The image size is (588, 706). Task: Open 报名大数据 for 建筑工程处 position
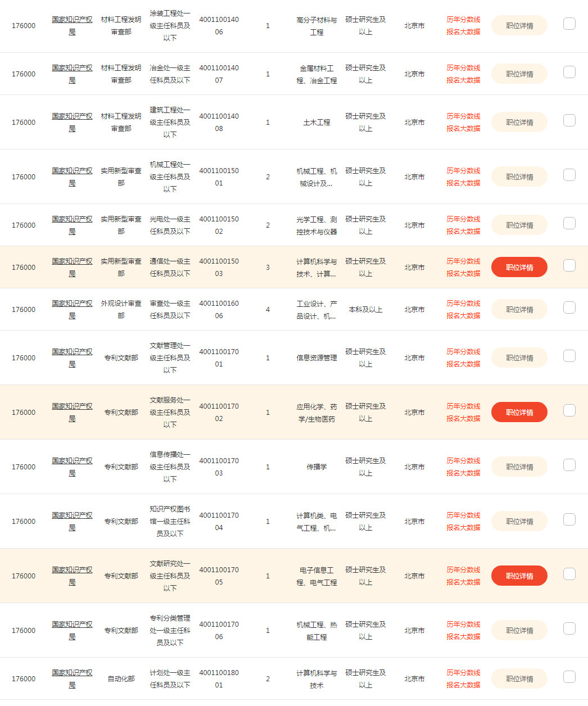463,129
